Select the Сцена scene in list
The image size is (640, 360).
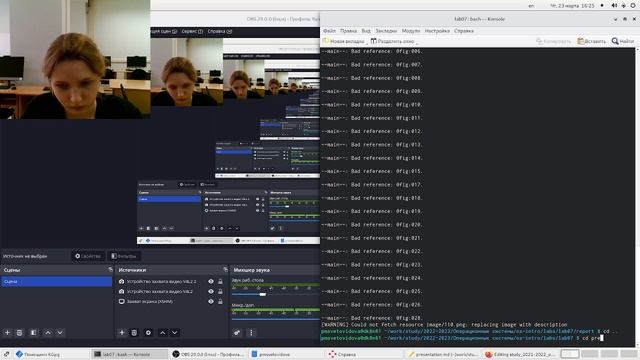pyautogui.click(x=56, y=282)
